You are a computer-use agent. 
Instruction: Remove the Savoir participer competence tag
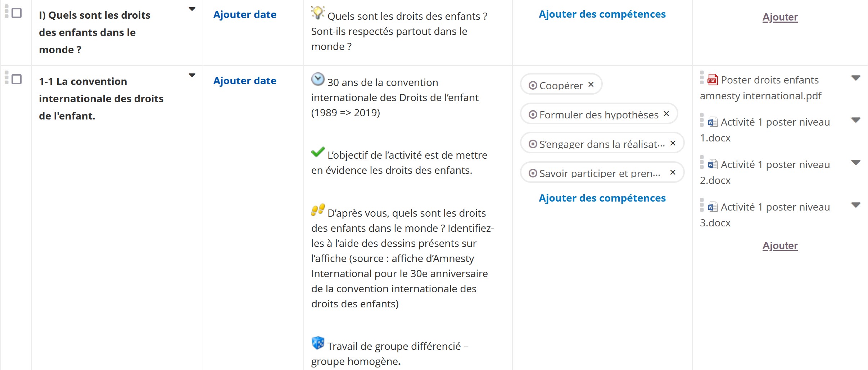(673, 172)
